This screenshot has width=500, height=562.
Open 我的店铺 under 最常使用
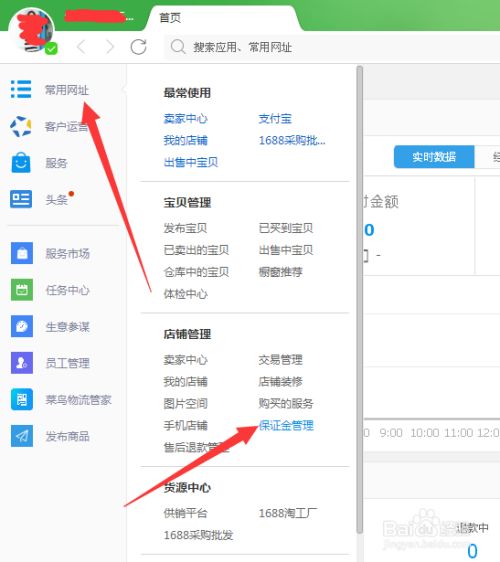[x=186, y=140]
